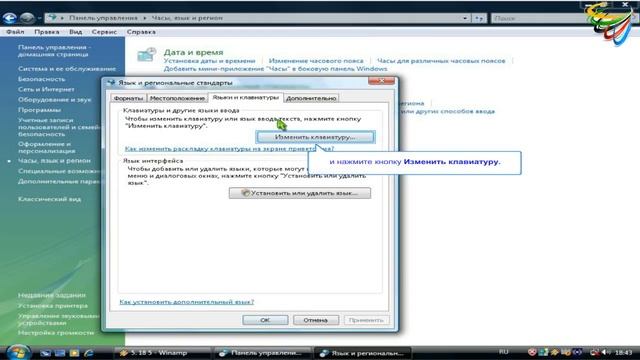Click the Отмена button
The height and width of the screenshot is (360, 640).
(x=316, y=320)
